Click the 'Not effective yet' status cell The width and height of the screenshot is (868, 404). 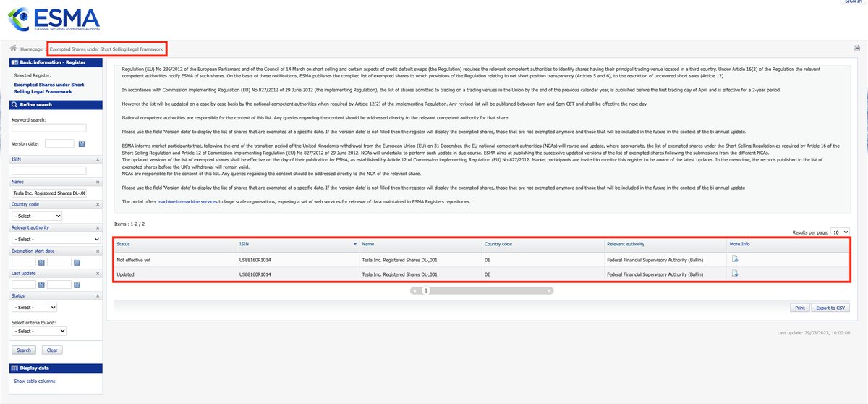tap(133, 259)
